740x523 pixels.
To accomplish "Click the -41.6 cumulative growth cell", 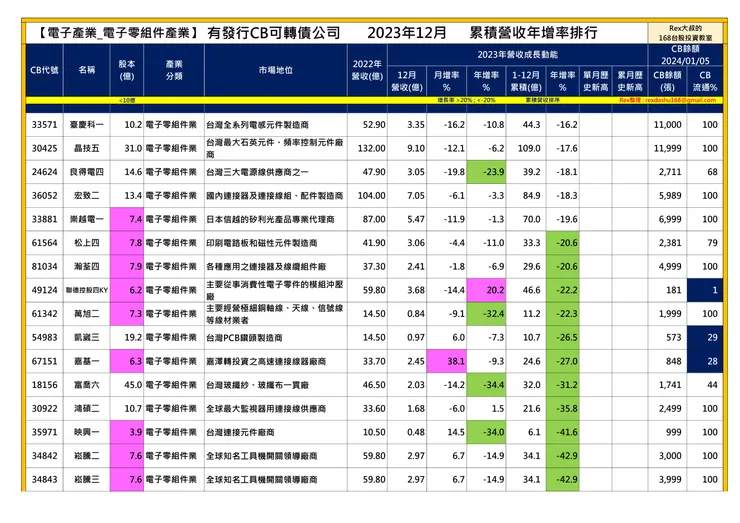I will 563,432.
